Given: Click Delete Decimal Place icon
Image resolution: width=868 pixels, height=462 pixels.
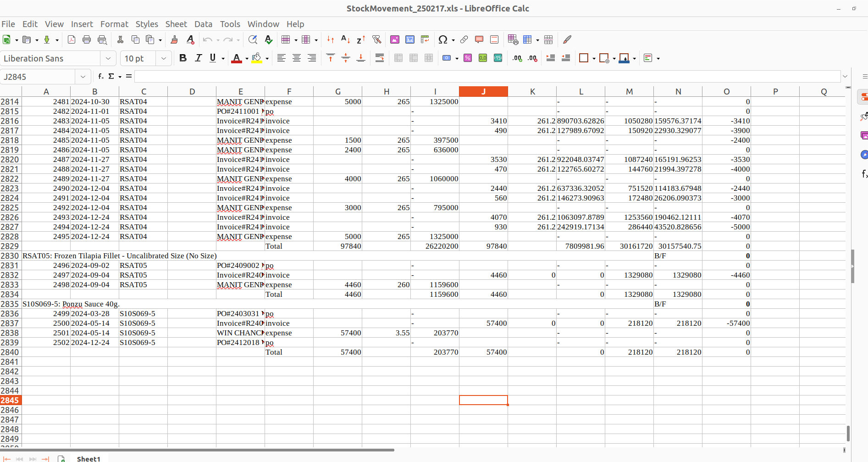Looking at the screenshot, I should coord(532,58).
